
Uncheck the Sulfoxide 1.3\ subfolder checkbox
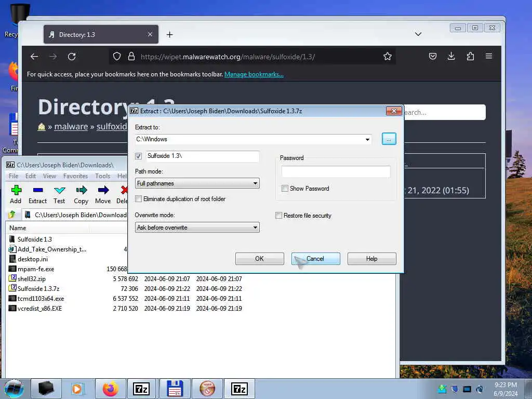[138, 156]
